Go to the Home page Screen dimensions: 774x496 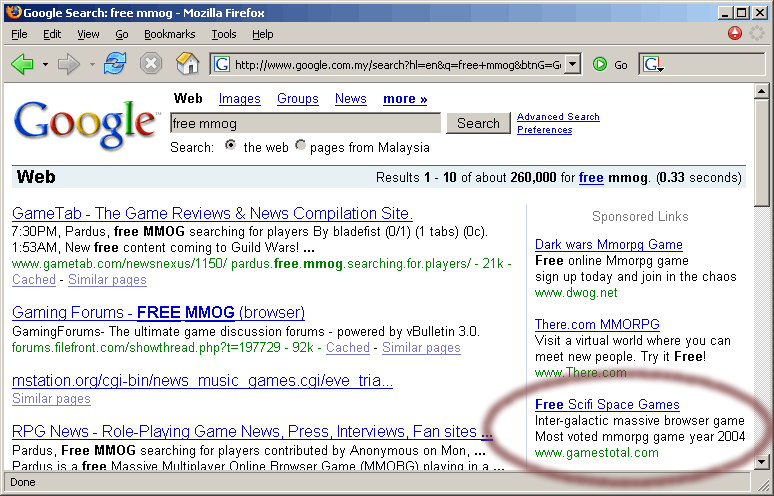pos(187,64)
